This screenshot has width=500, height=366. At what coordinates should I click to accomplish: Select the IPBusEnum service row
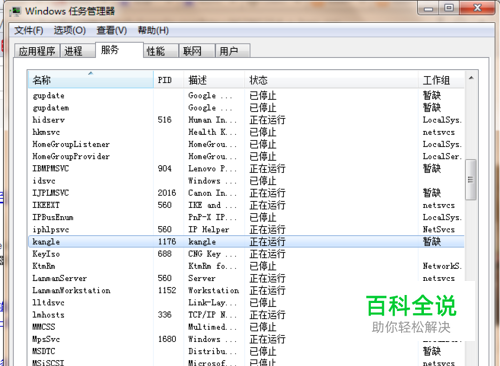tap(246, 217)
